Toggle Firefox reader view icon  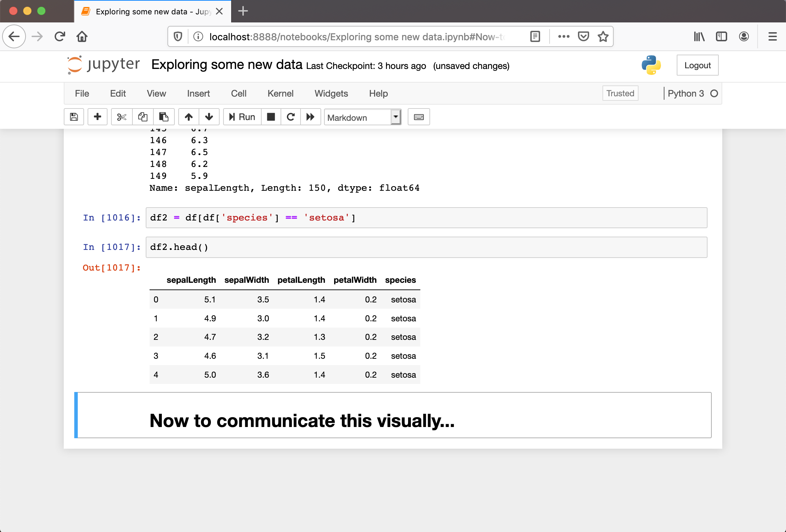tap(535, 36)
